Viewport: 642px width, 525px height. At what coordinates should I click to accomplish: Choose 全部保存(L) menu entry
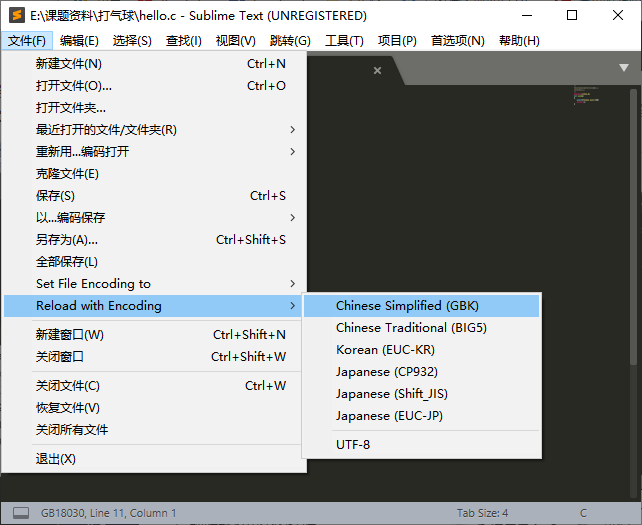(154, 262)
